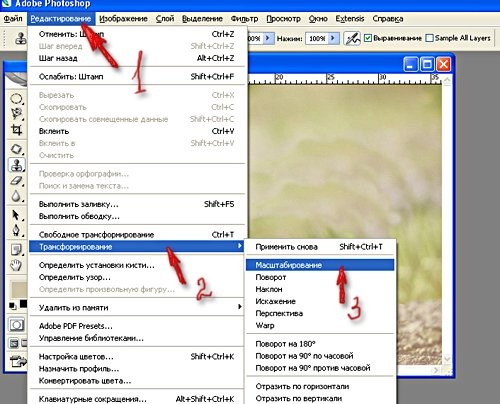The image size is (500, 404).
Task: Open the Нажим 100% slider arrow
Action: pos(333,38)
